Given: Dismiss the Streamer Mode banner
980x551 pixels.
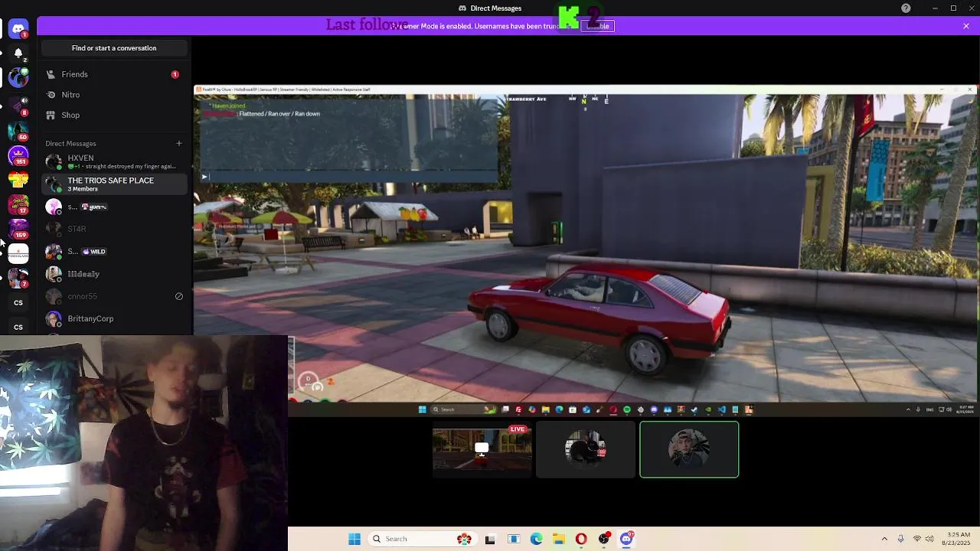Looking at the screenshot, I should click(966, 26).
